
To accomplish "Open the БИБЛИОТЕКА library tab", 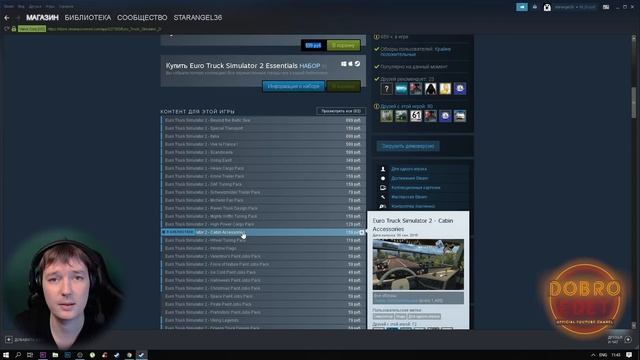I will 88,18.
